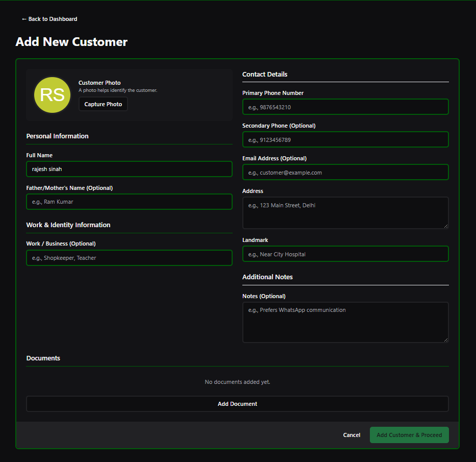Focus the Primary Phone Number field

coord(345,107)
